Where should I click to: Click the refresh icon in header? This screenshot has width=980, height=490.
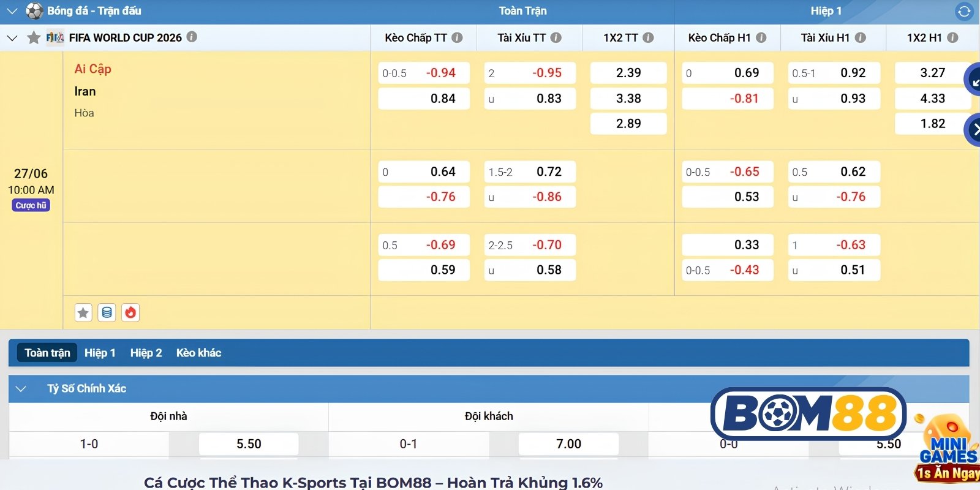click(x=964, y=11)
